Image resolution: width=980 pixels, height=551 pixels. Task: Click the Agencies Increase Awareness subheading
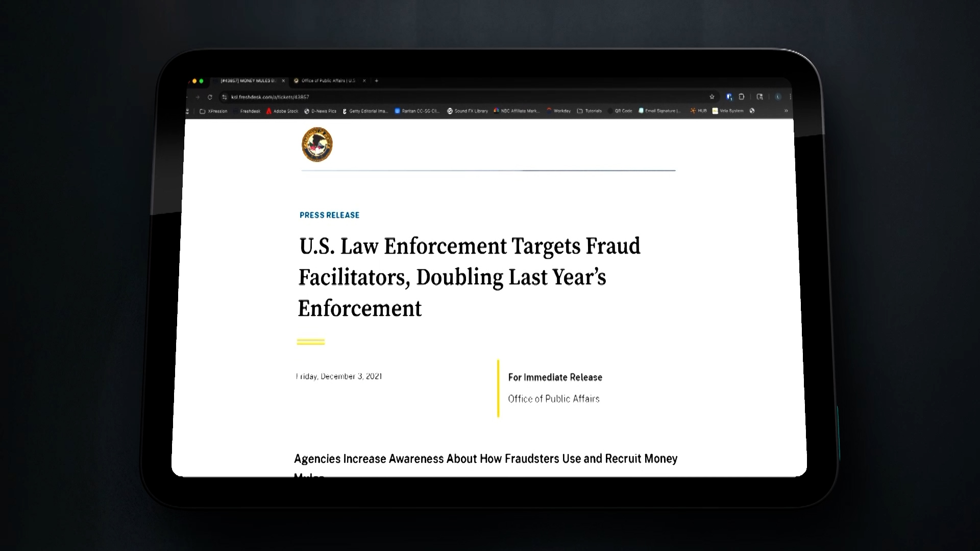(x=485, y=464)
